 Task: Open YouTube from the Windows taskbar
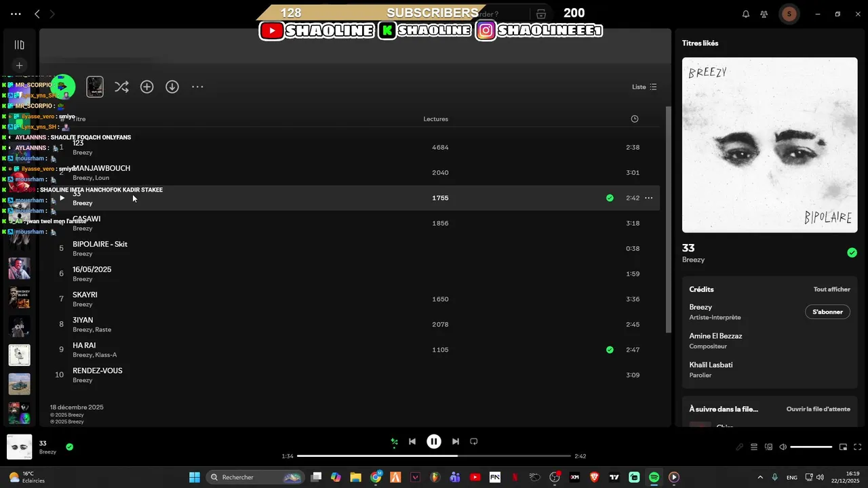[x=475, y=477]
